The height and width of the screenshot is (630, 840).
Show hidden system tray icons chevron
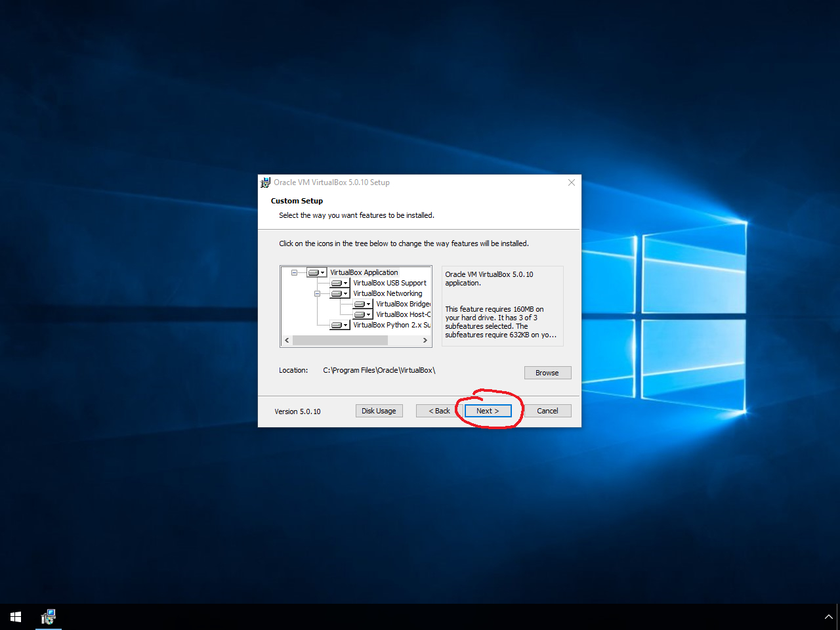point(828,617)
